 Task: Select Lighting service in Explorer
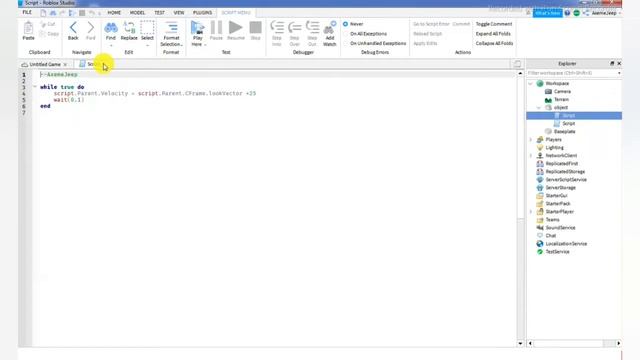pyautogui.click(x=554, y=147)
